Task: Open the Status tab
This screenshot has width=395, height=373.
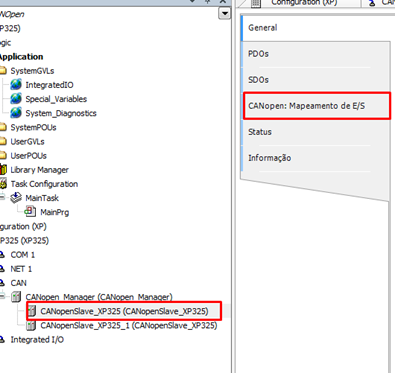Action: (316, 132)
